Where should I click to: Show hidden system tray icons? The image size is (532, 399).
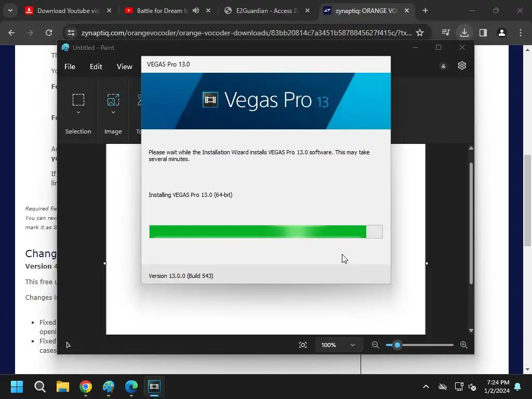click(x=426, y=387)
